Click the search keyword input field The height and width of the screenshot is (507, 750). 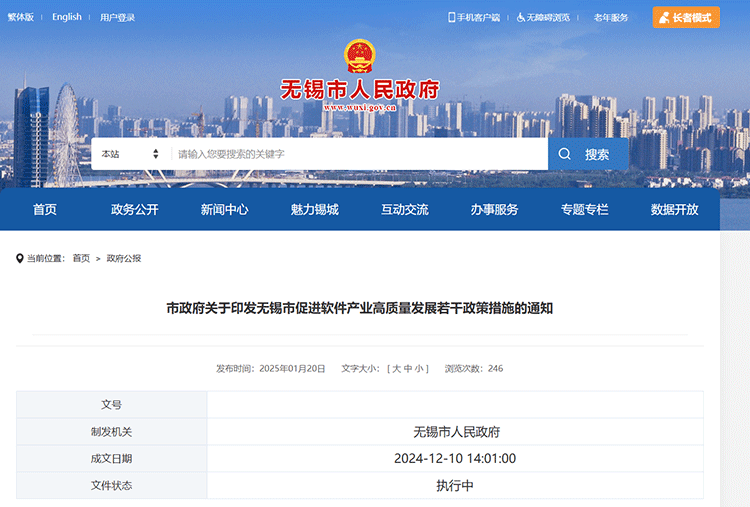click(360, 154)
